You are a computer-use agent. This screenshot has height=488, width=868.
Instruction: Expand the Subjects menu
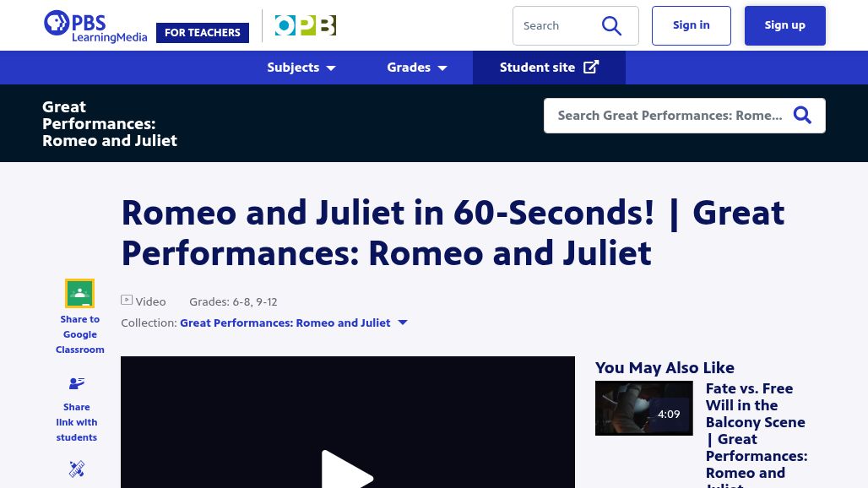click(301, 68)
